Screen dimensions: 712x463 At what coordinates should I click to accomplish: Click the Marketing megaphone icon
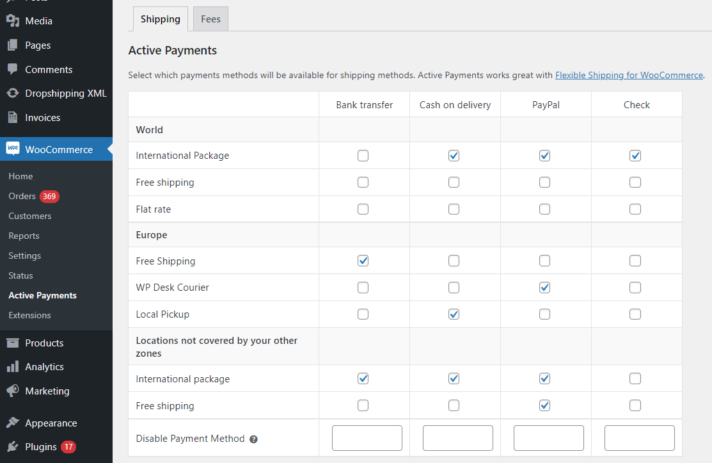13,390
